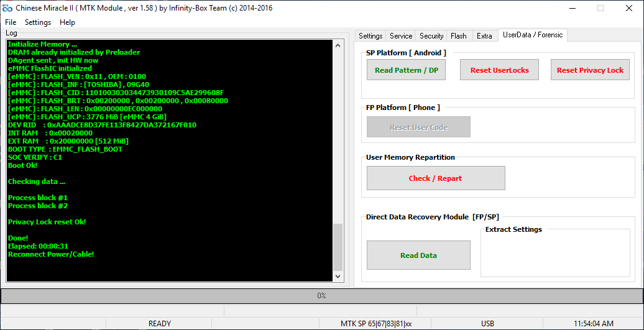Click the 'SOC VERIFY : C1' log line
Screen dimensions: 644x330
(35, 157)
